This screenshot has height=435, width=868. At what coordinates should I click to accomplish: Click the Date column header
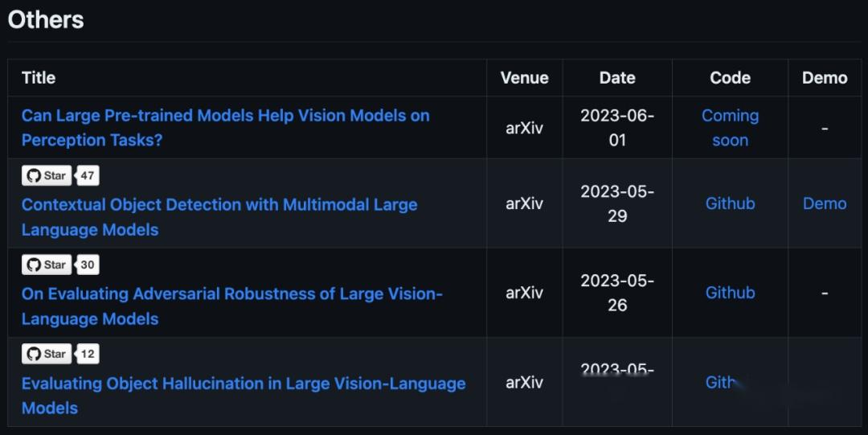click(x=617, y=78)
